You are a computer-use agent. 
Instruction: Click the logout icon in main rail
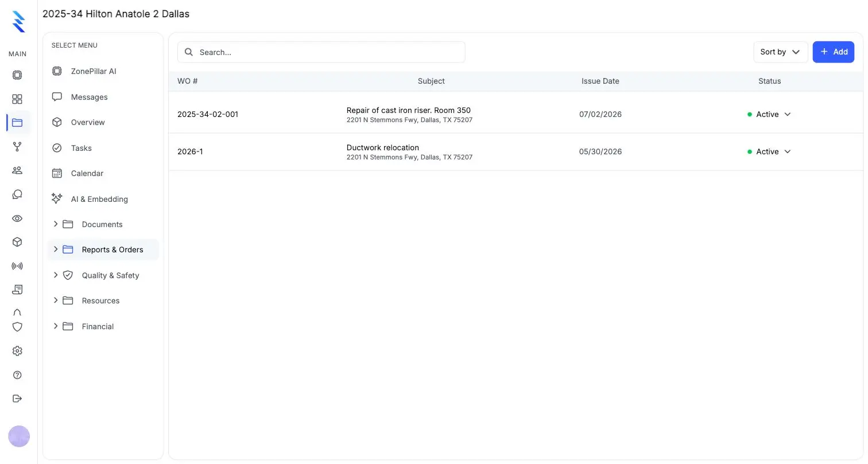17,399
